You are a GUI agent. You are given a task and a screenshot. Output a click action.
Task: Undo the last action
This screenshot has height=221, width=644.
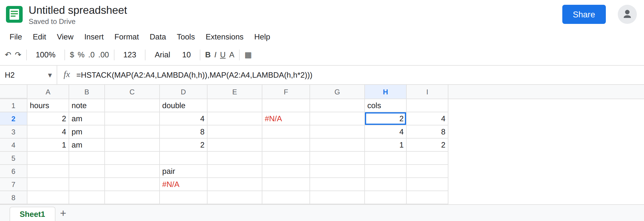click(x=8, y=55)
